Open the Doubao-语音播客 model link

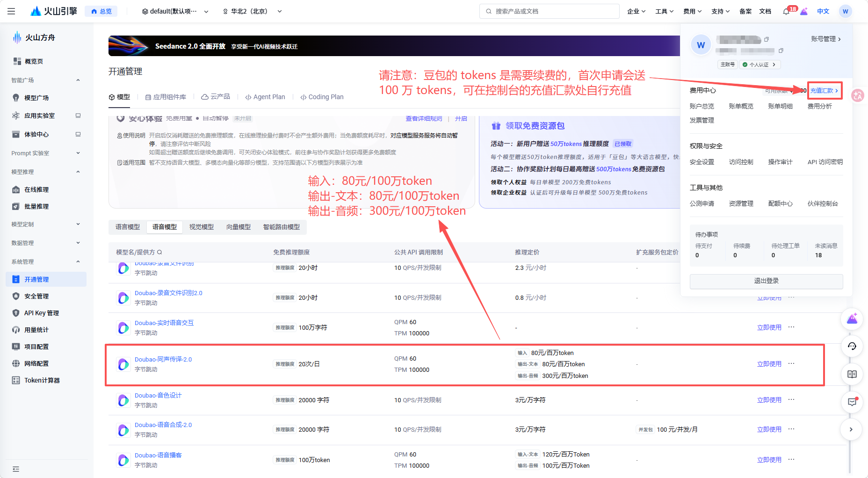point(158,455)
